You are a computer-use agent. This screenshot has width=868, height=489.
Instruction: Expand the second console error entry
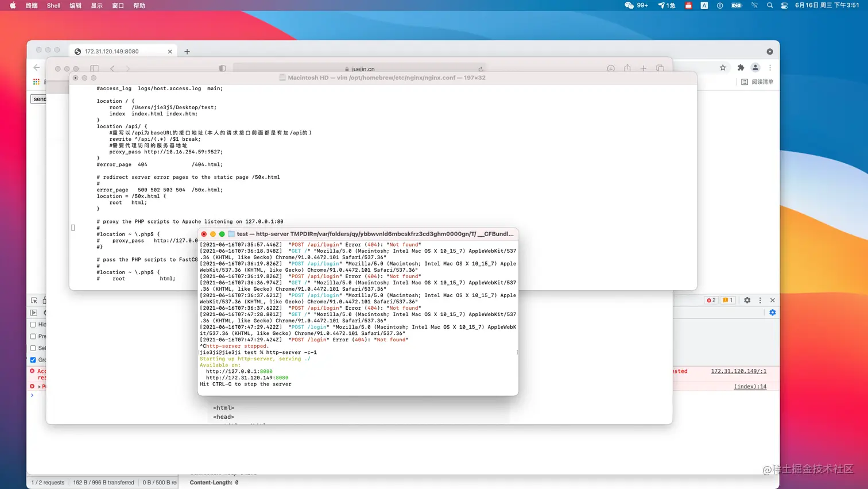click(39, 386)
